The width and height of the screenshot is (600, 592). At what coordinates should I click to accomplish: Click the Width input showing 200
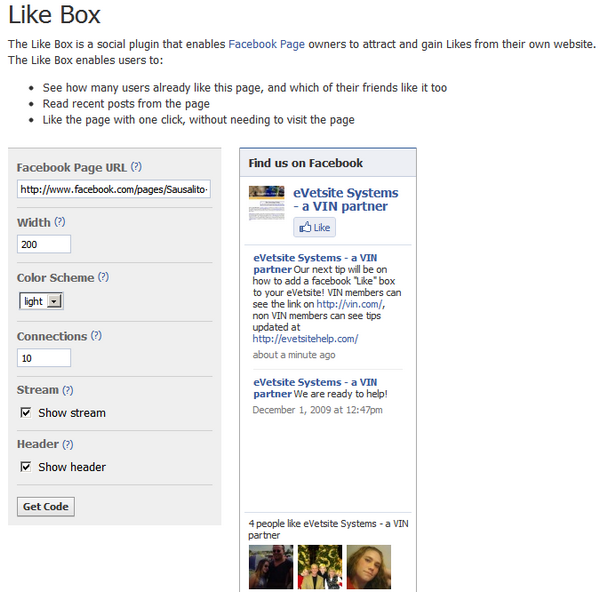[44, 244]
